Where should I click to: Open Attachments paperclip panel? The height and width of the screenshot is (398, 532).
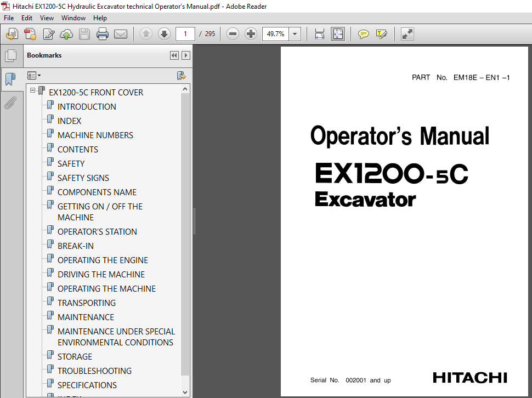[10, 103]
